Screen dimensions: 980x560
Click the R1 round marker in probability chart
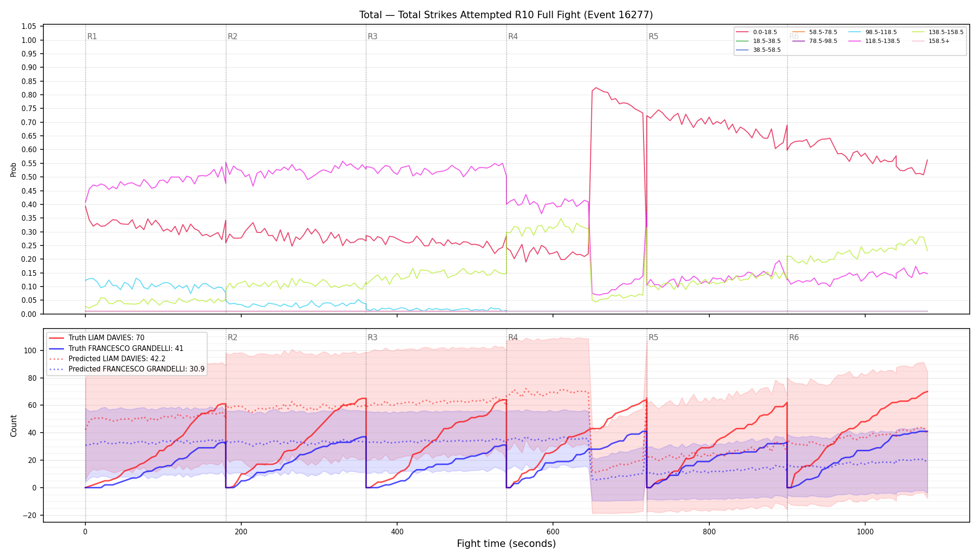pos(92,36)
